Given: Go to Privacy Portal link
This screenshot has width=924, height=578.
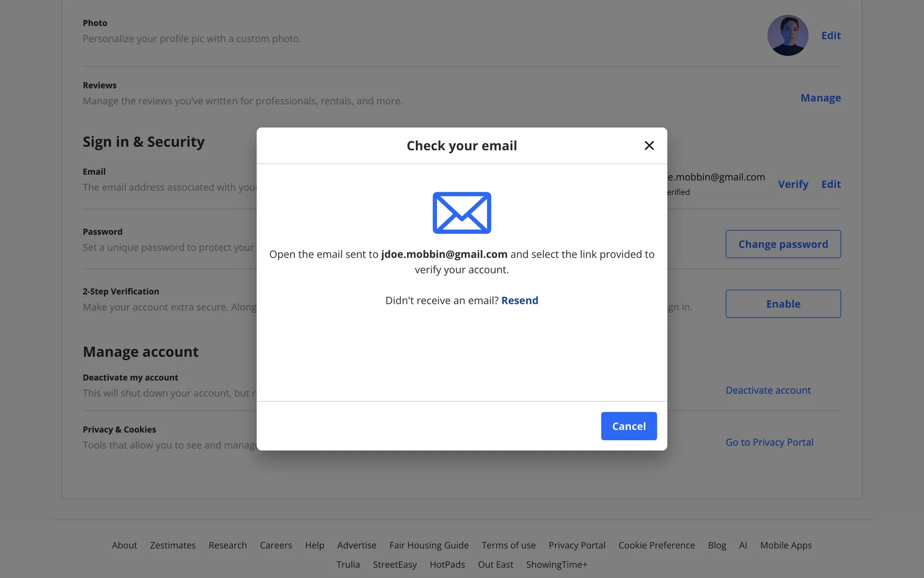Looking at the screenshot, I should pyautogui.click(x=769, y=442).
